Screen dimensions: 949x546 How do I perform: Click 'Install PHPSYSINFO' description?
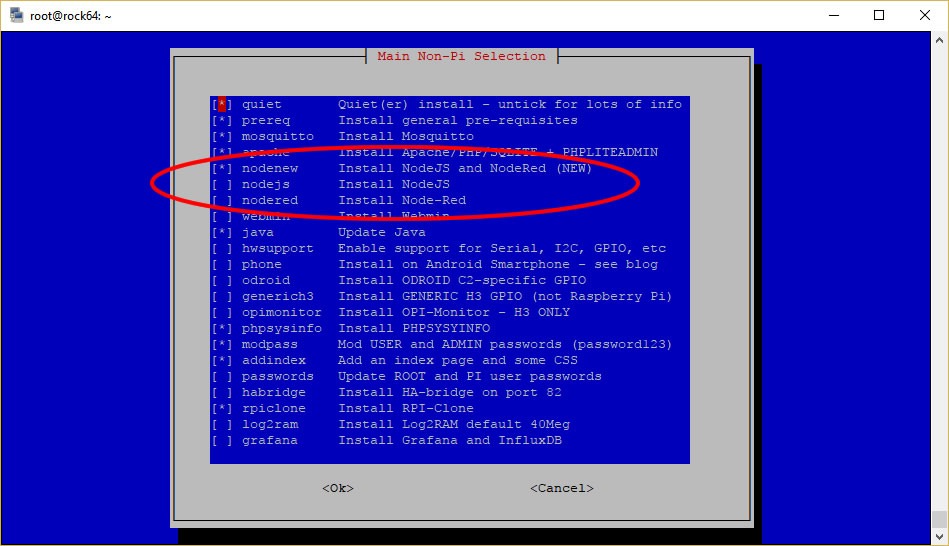[x=415, y=328]
